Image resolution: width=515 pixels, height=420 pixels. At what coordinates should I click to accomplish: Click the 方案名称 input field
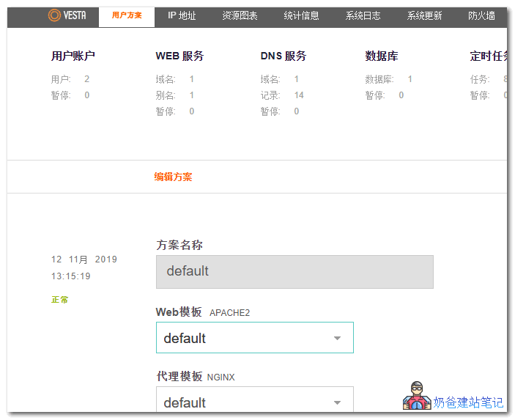point(294,271)
